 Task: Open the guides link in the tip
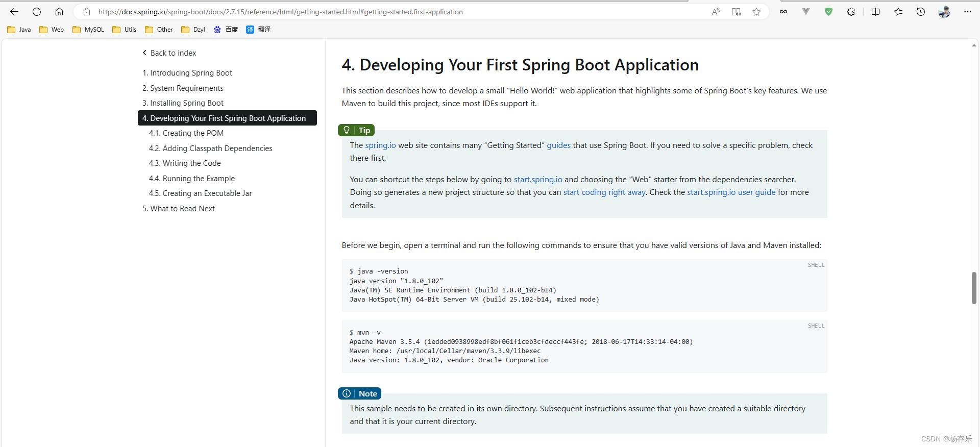click(x=558, y=145)
